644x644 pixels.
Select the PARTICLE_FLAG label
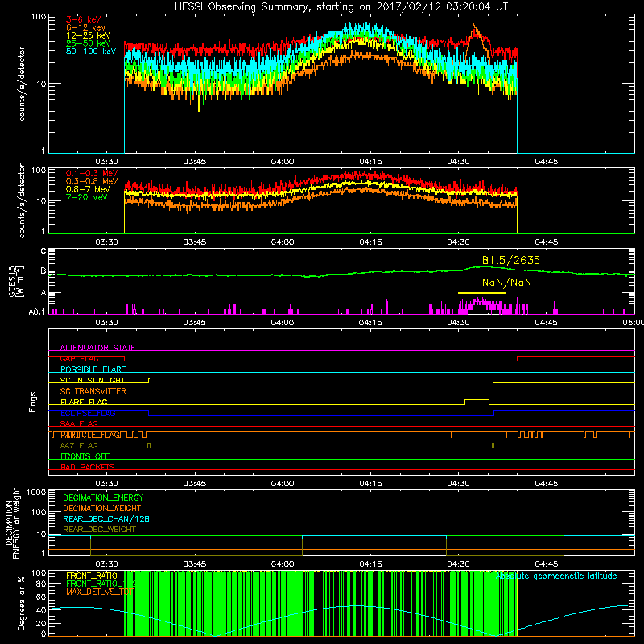90,435
